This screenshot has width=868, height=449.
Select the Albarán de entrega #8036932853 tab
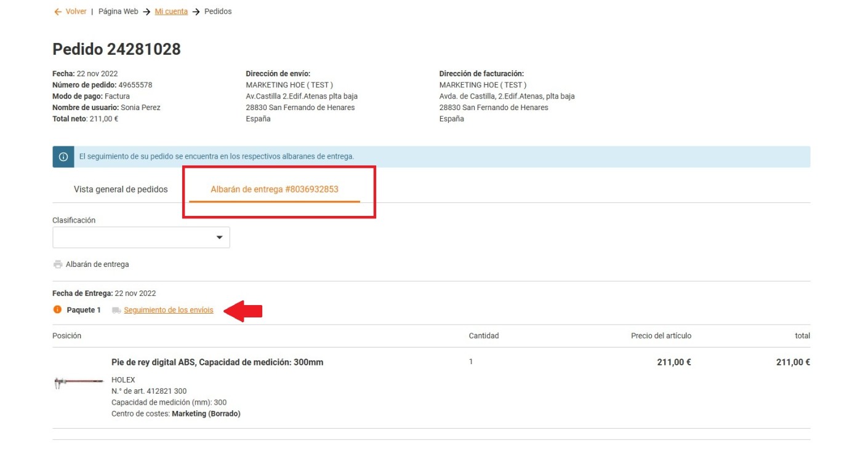pyautogui.click(x=275, y=189)
